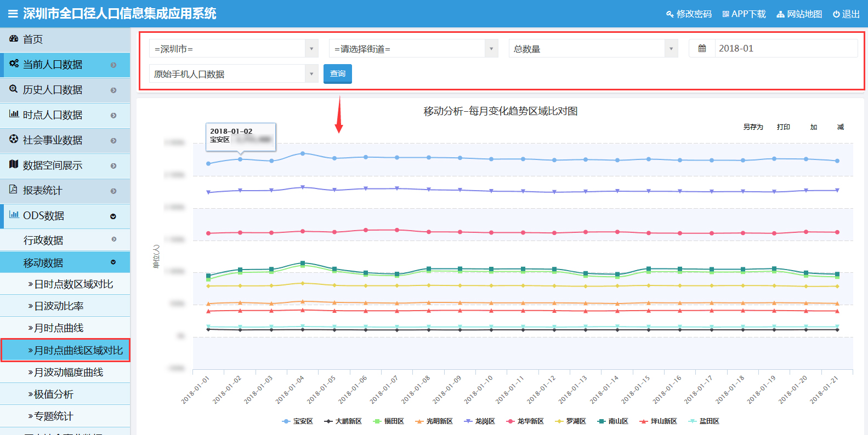Click the 修改密码 link text
Screen dimensions: 868x435
[x=694, y=14]
